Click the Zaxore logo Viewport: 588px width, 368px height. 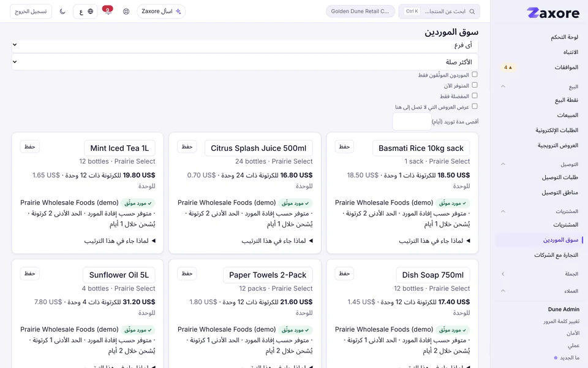pyautogui.click(x=553, y=13)
